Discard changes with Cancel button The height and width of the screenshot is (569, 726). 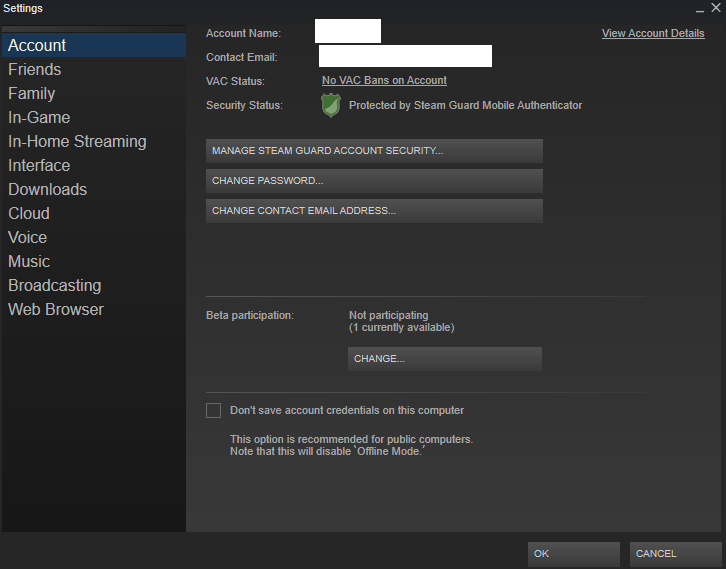[675, 554]
